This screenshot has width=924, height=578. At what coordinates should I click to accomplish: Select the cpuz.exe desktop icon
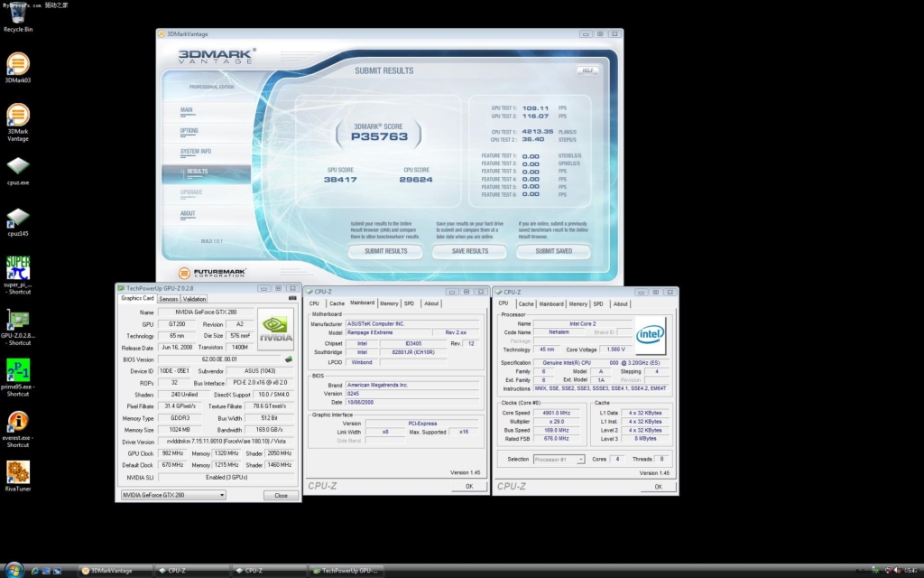click(18, 171)
